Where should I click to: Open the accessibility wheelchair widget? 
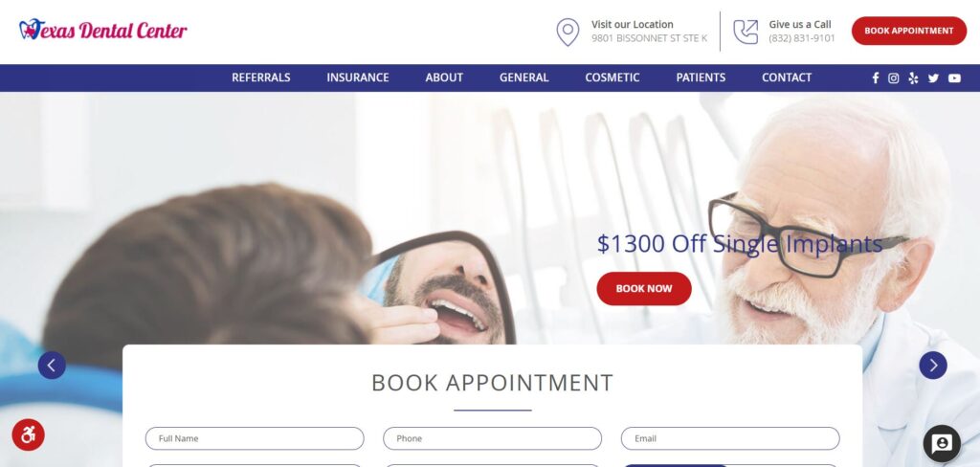click(28, 434)
